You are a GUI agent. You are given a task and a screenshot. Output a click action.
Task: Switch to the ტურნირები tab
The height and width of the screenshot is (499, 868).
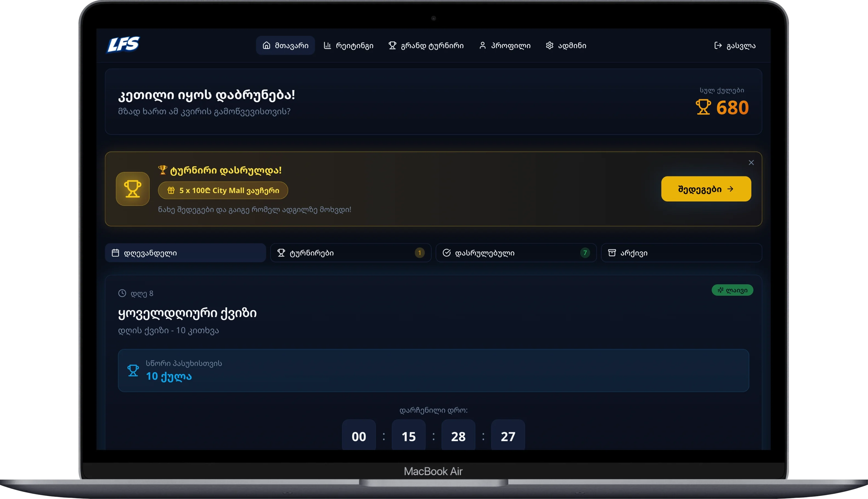click(x=350, y=253)
